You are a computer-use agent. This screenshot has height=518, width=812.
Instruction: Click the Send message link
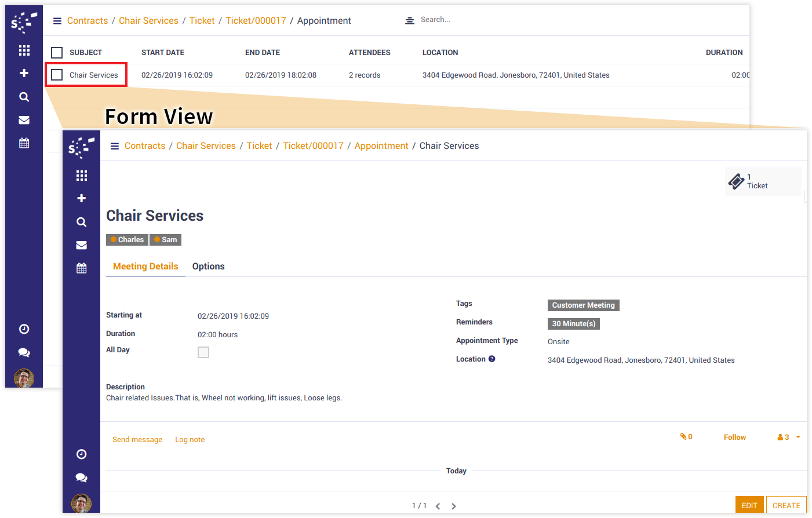pyautogui.click(x=137, y=440)
